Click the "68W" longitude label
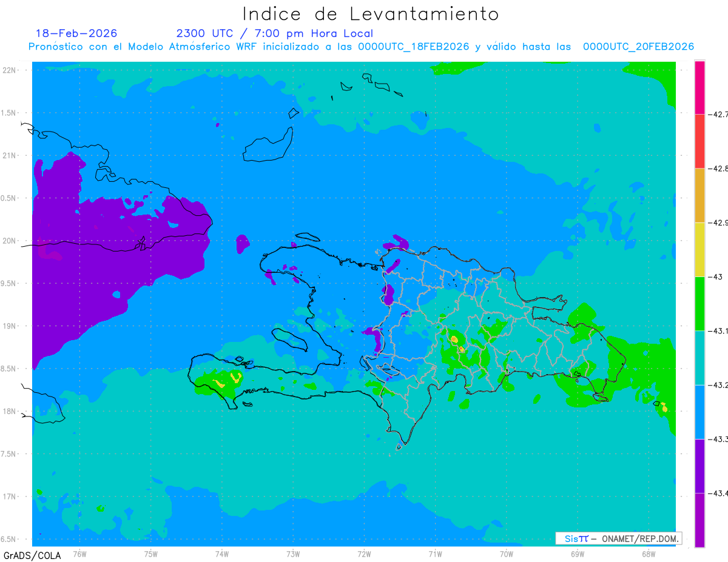The height and width of the screenshot is (562, 728). [x=648, y=554]
